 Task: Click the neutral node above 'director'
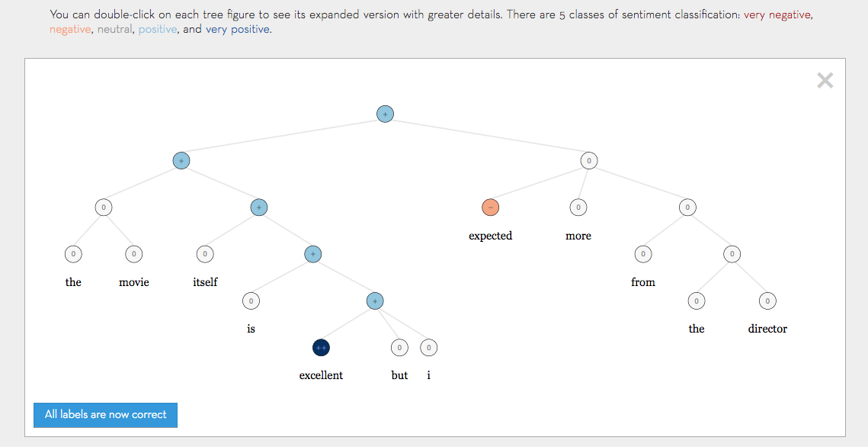[x=767, y=301]
